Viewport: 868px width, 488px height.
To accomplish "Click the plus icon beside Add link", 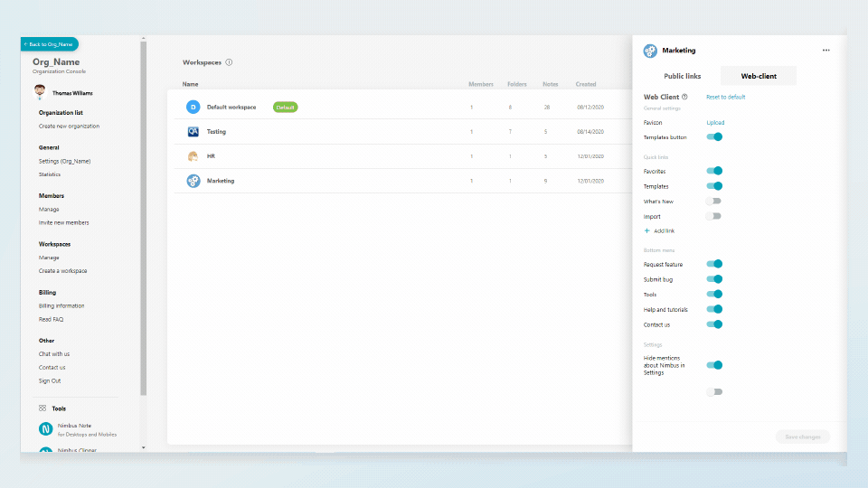I will [646, 230].
